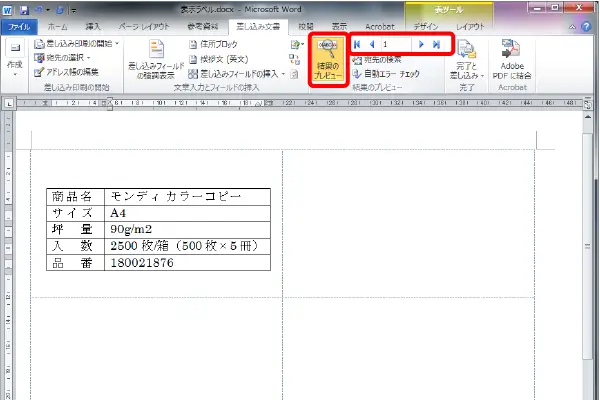The width and height of the screenshot is (600, 400).
Task: Undo the last action in Quick Access Toolbar
Action: tap(39, 10)
